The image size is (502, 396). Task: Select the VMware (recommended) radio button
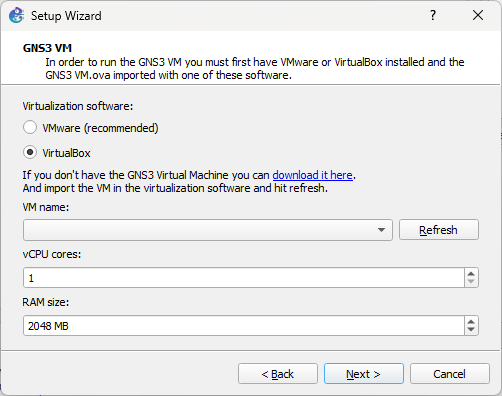[30, 127]
